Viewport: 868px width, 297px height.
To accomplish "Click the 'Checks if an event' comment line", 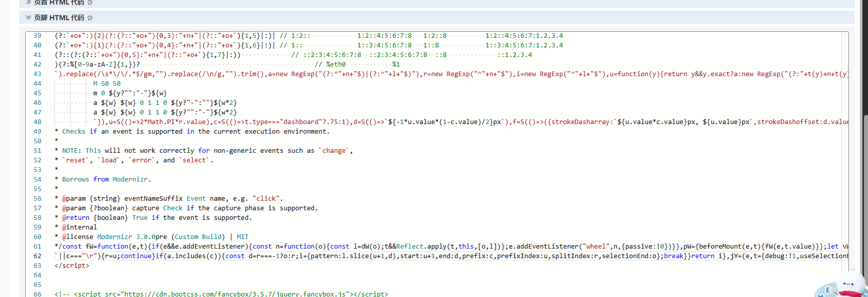I will click(192, 132).
